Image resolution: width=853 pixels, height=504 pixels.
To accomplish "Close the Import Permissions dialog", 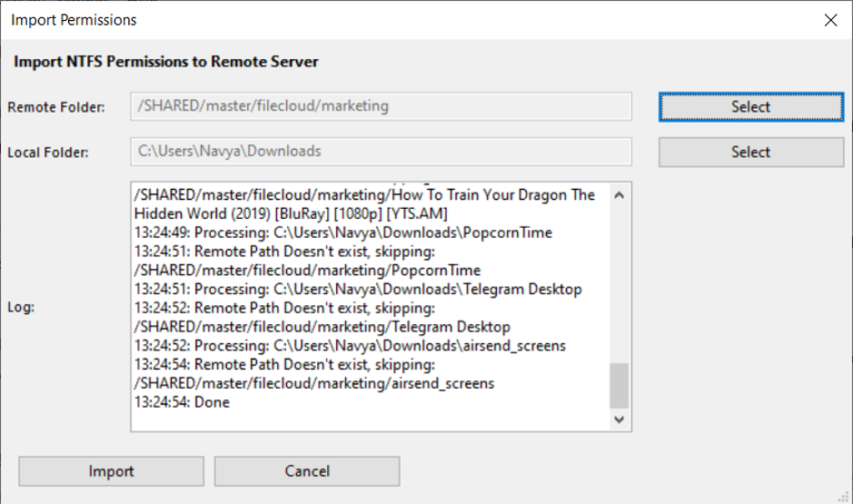I will point(830,20).
